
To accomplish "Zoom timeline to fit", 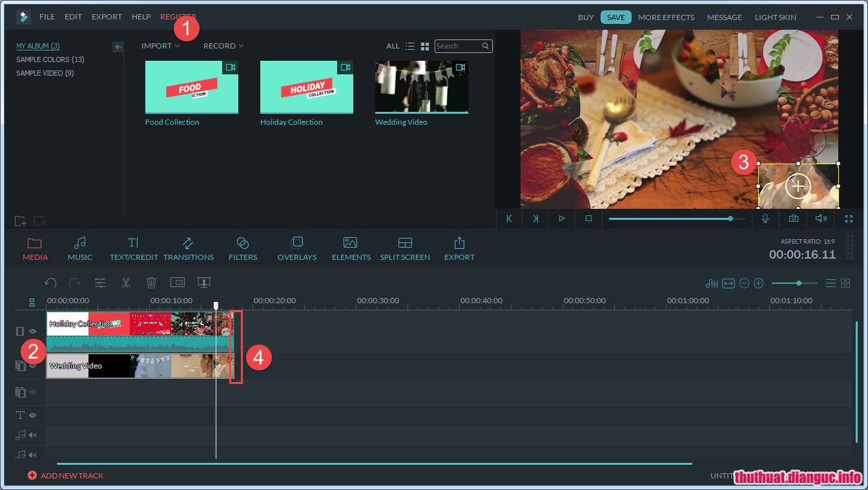I will (x=728, y=283).
